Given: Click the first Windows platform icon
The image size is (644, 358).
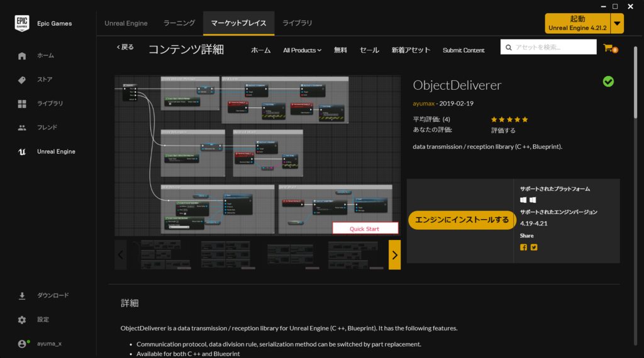Looking at the screenshot, I should (x=523, y=200).
